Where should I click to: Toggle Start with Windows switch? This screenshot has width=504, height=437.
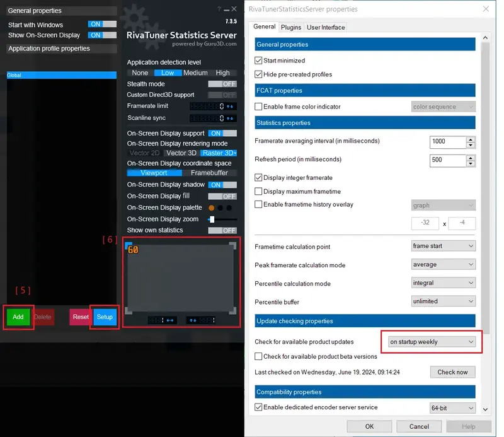102,24
